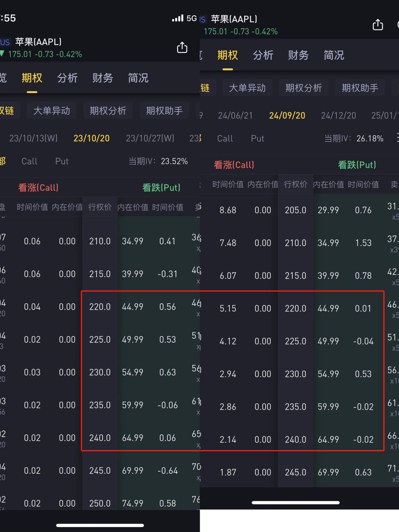This screenshot has width=399, height=532.
Task: Select strike 220.0 in the right screenshot
Action: 295,308
